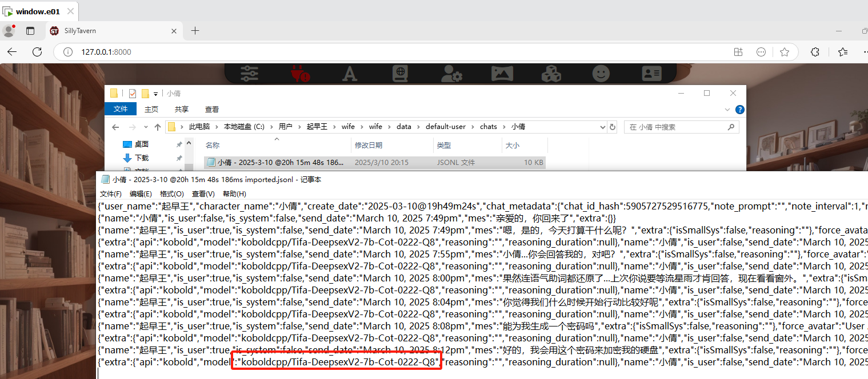
Task: Select 下载 in Explorer navigation pane
Action: pyautogui.click(x=141, y=158)
